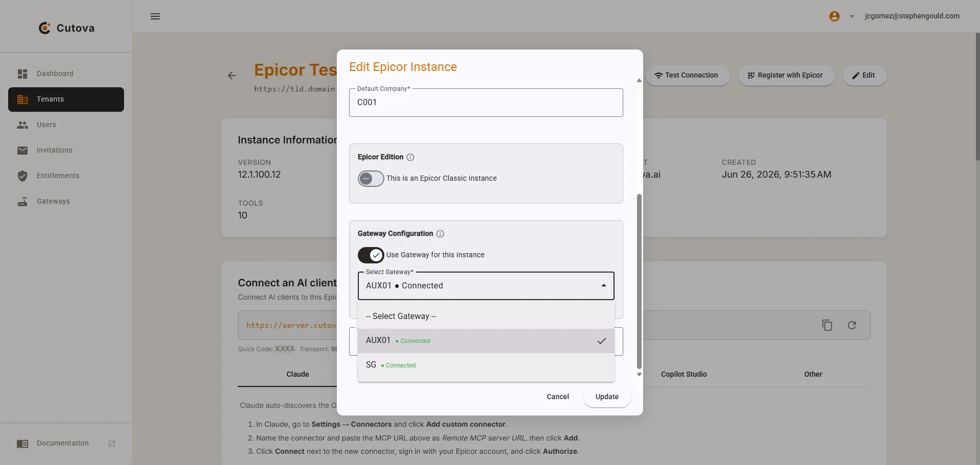The image size is (980, 465).
Task: Open Gateways in the sidebar
Action: click(66, 202)
